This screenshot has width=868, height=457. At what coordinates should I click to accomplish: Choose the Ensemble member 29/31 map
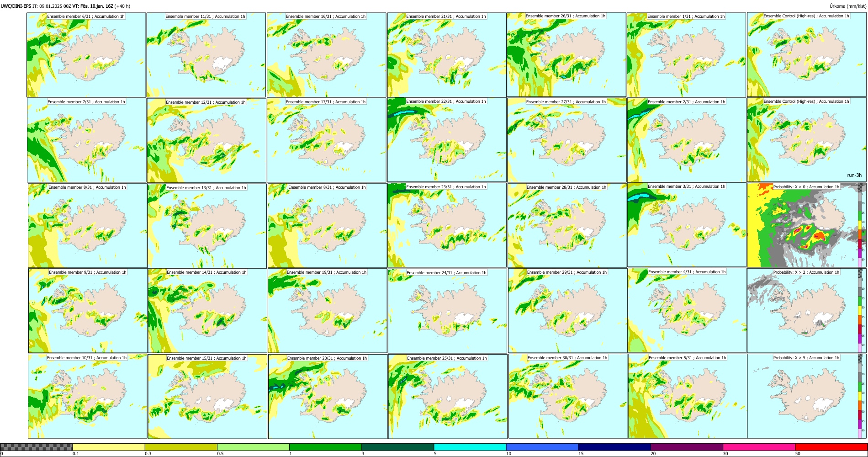(x=568, y=311)
